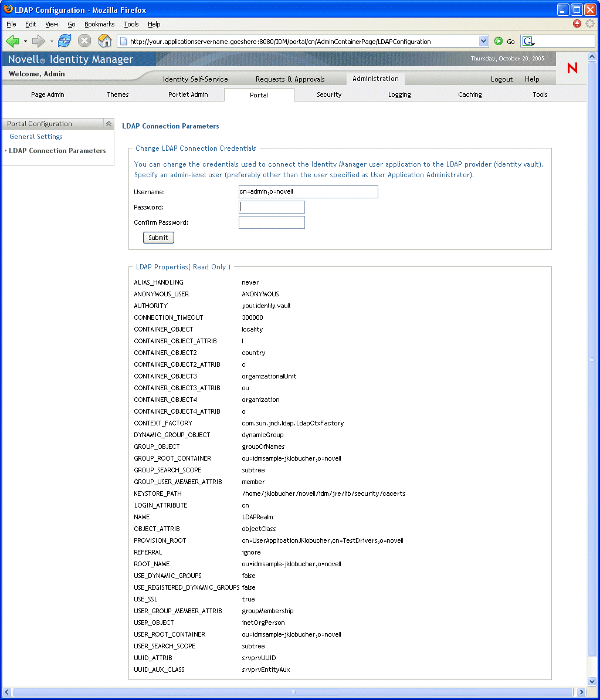This screenshot has width=600, height=700.
Task: Click the search engine icon in search box
Action: [528, 42]
